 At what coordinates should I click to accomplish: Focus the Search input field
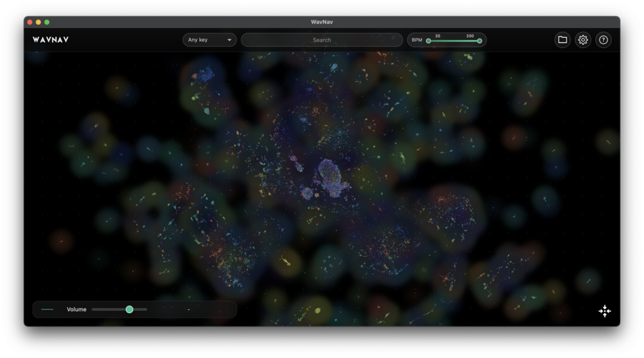click(322, 40)
